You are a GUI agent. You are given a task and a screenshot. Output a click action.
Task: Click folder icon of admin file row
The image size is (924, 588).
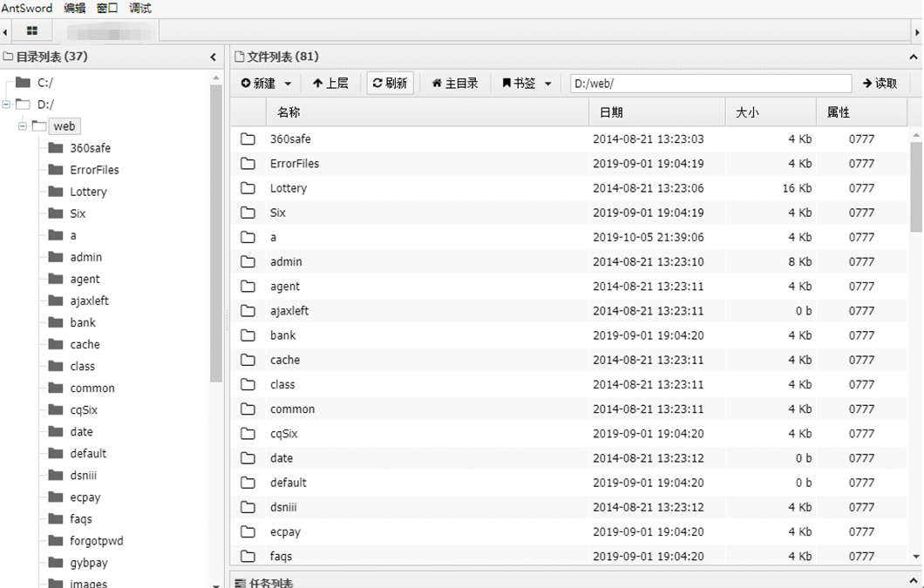click(248, 261)
